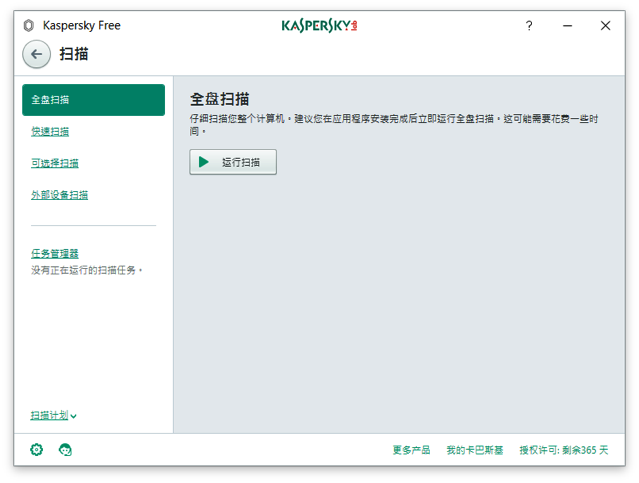Open 任务管理器 link
639x483 pixels.
coord(55,254)
